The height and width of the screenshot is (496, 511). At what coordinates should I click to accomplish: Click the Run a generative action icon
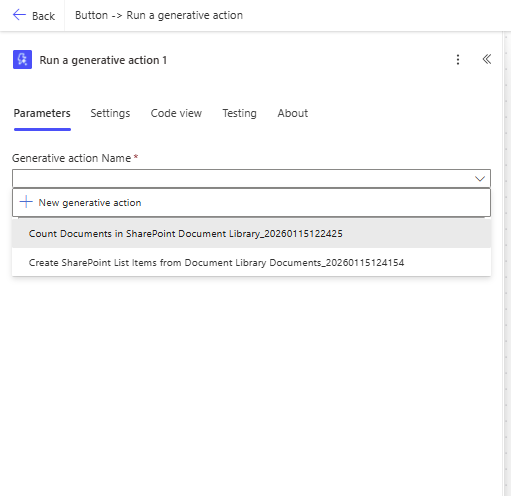22,59
